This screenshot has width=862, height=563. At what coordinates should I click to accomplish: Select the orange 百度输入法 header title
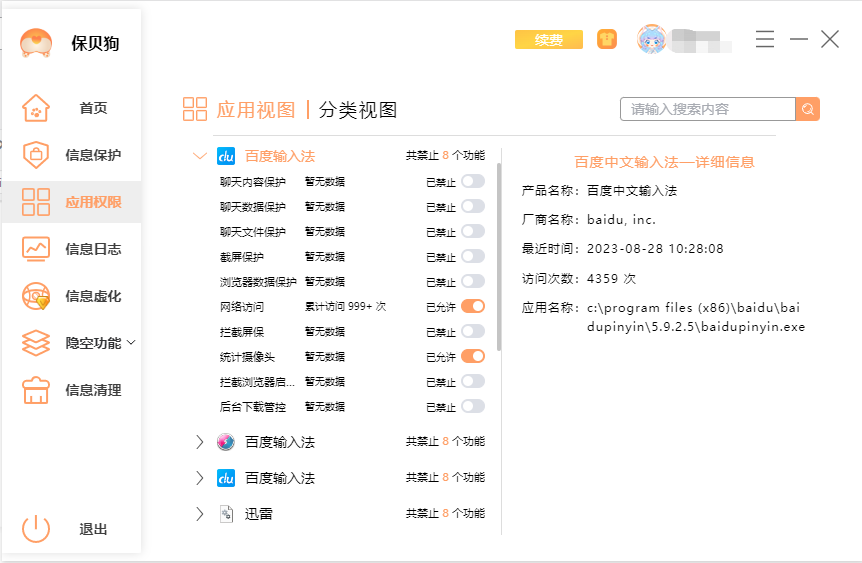click(280, 156)
